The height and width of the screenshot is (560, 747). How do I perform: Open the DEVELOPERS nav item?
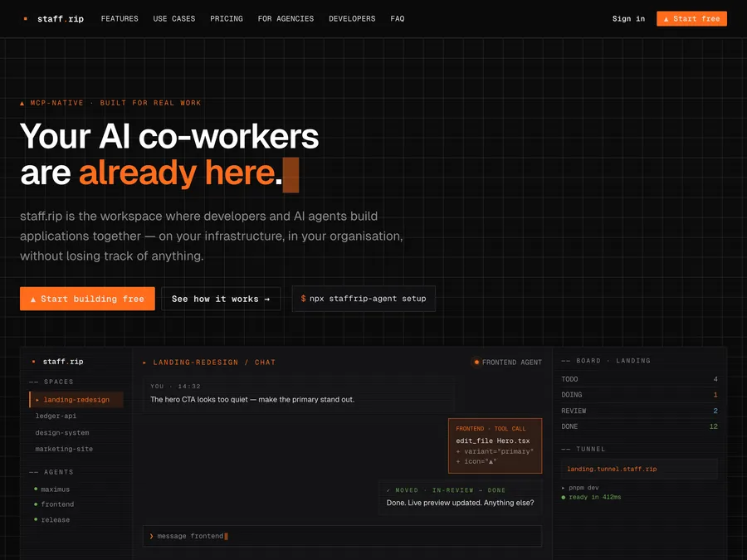click(x=352, y=18)
